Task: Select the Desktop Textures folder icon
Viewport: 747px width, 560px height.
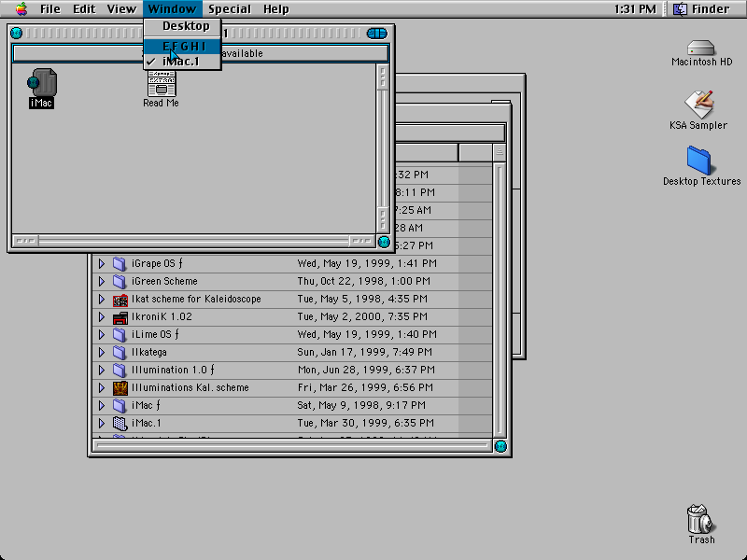Action: tap(698, 161)
